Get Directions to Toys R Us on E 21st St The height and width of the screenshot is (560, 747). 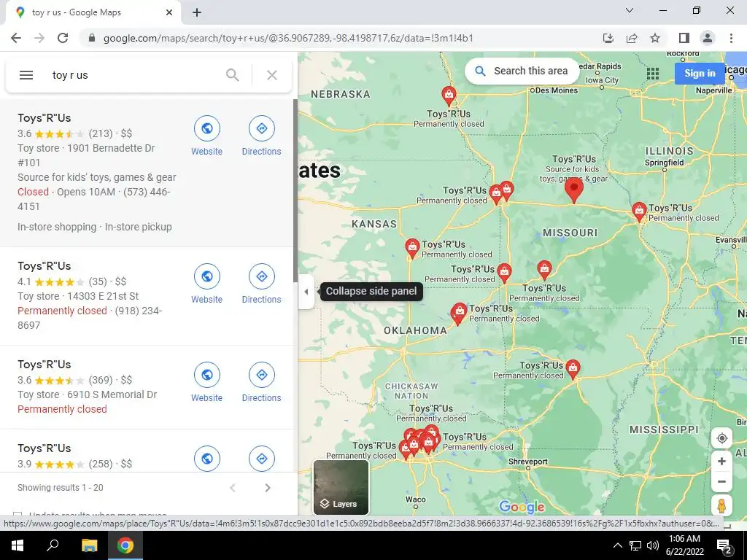(262, 284)
